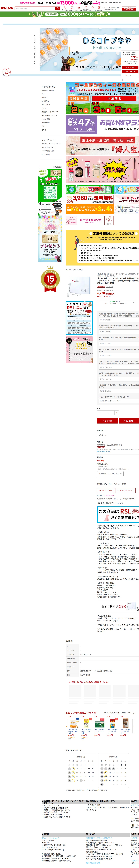Open the 購入履歴 purchase history icon

[x=99, y=8]
